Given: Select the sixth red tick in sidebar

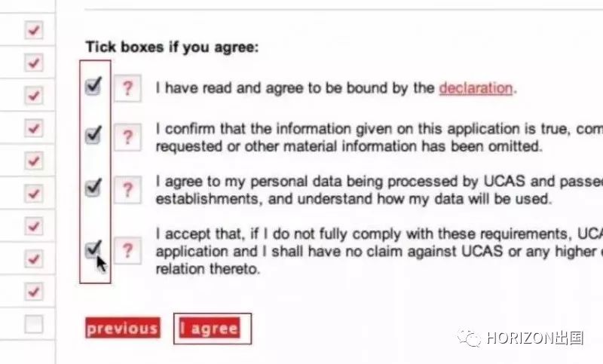Looking at the screenshot, I should (x=34, y=194).
